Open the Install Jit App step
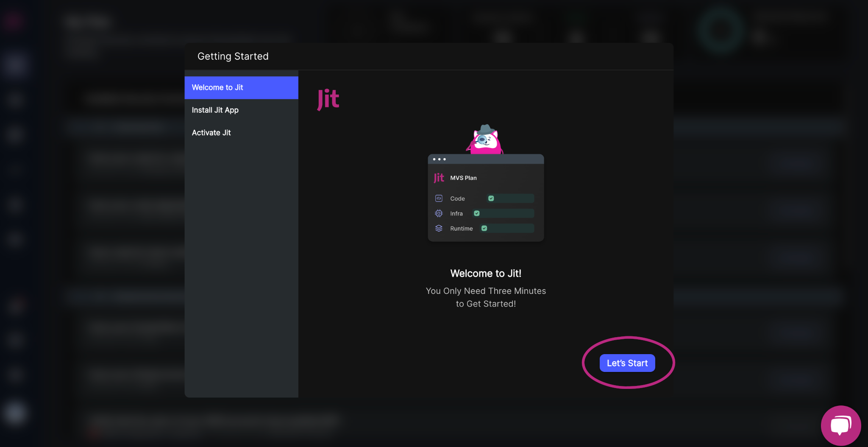868x447 pixels. pos(241,110)
